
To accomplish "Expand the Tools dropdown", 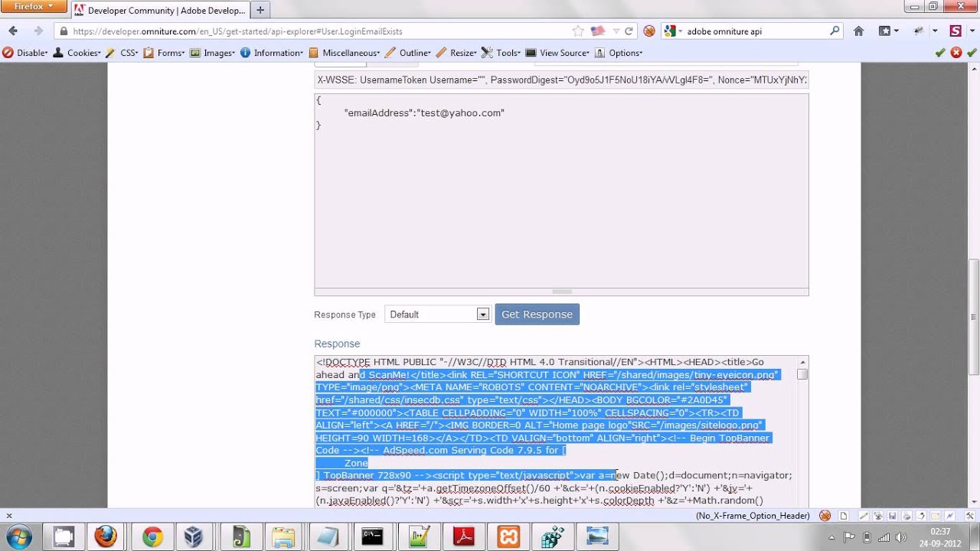I will pos(501,53).
